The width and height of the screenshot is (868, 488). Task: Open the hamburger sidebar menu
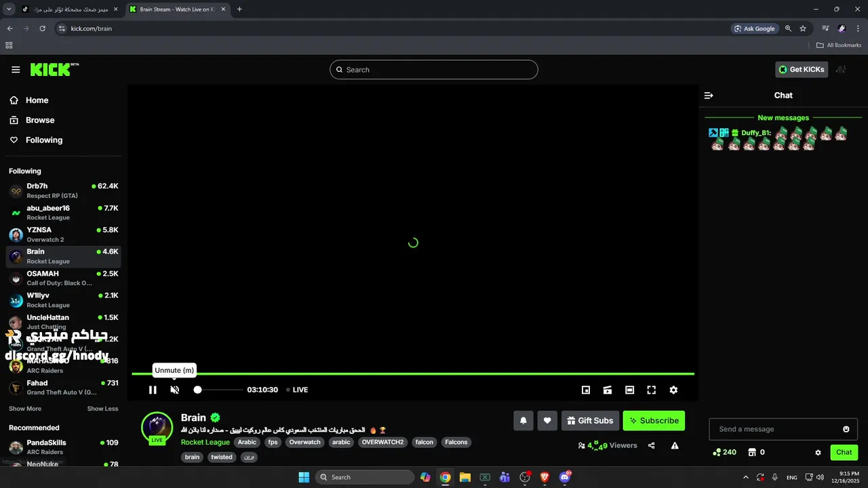pos(16,70)
